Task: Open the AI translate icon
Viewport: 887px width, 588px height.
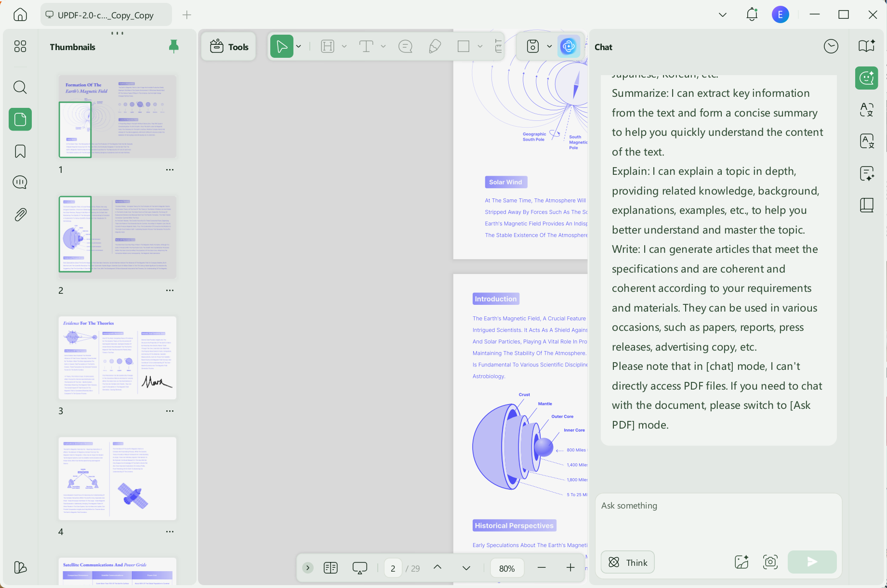Action: pos(866,110)
